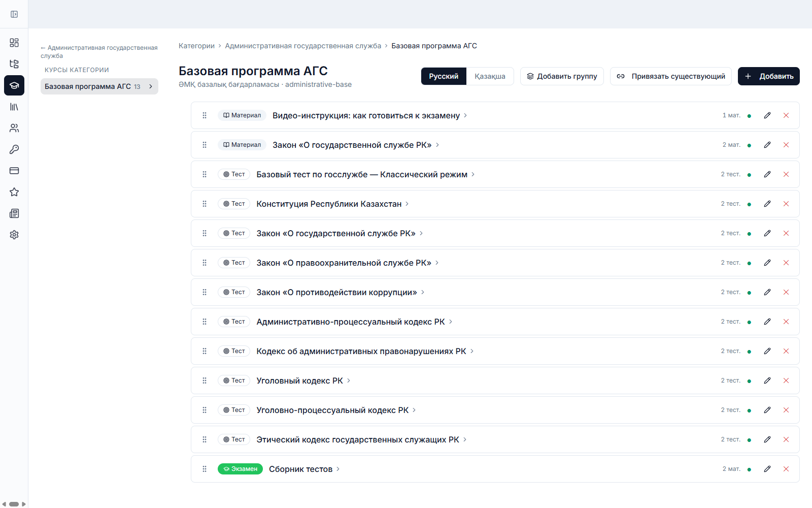Switch language to Русский
Screen dimensions: 812x508
[444, 76]
